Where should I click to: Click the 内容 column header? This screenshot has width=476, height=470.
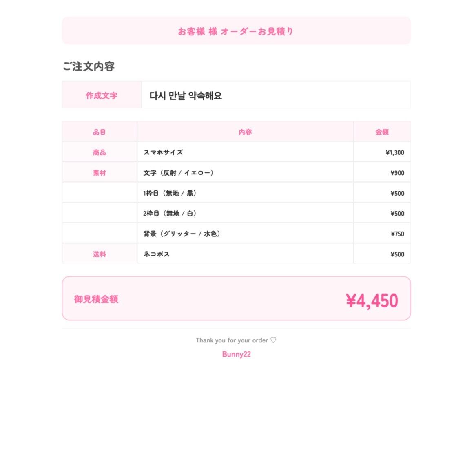coord(245,132)
